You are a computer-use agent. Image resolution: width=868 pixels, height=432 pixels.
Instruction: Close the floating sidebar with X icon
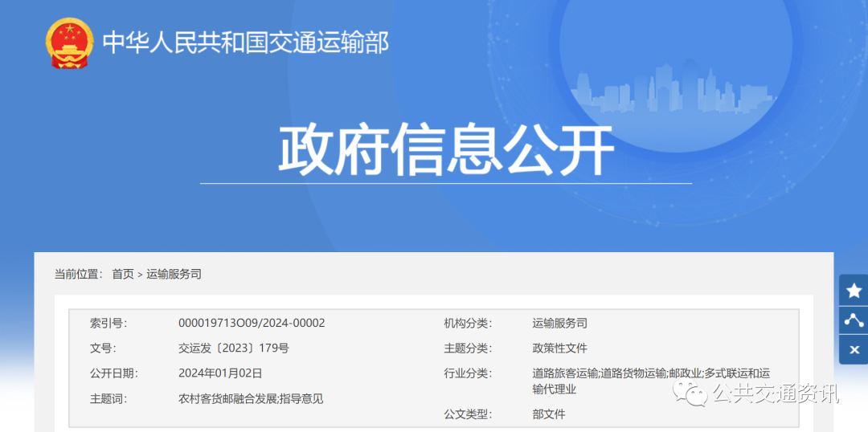pyautogui.click(x=854, y=350)
